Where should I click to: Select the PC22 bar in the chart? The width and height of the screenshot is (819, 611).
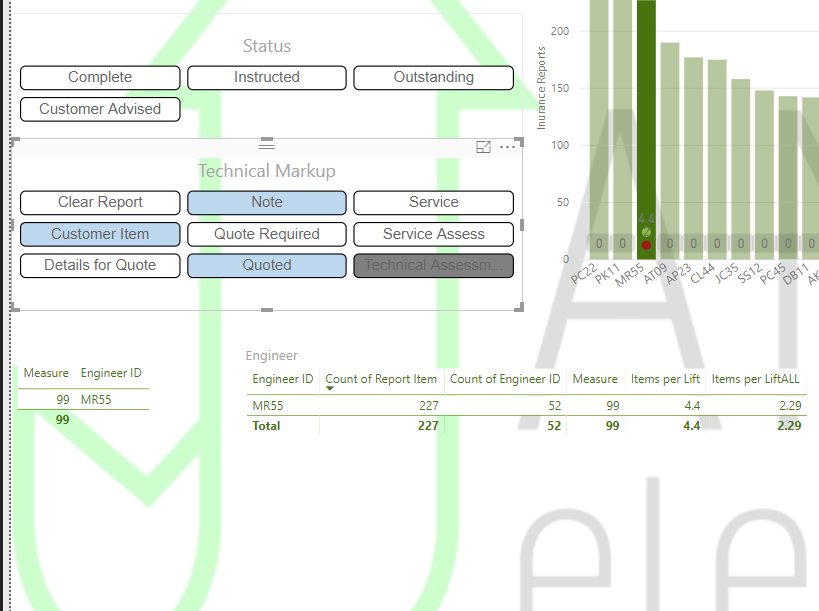coord(599,130)
